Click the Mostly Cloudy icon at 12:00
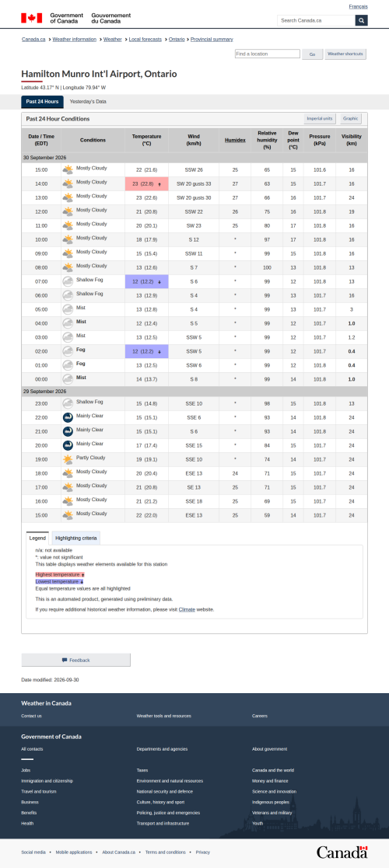This screenshot has width=389, height=868. tap(68, 211)
